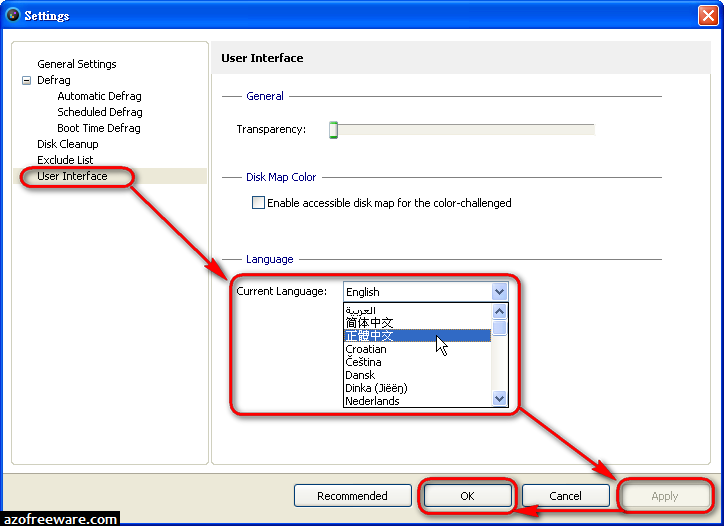Choose Čeština in the language list

click(417, 362)
